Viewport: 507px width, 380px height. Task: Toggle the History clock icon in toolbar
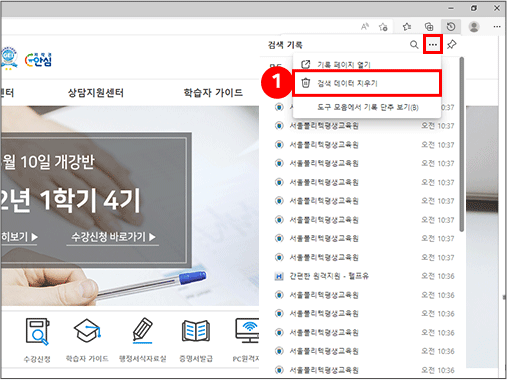tap(451, 27)
